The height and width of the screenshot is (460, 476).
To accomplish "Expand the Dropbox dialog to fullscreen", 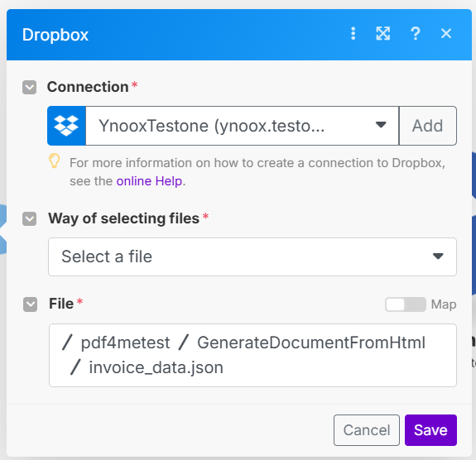I will [382, 33].
